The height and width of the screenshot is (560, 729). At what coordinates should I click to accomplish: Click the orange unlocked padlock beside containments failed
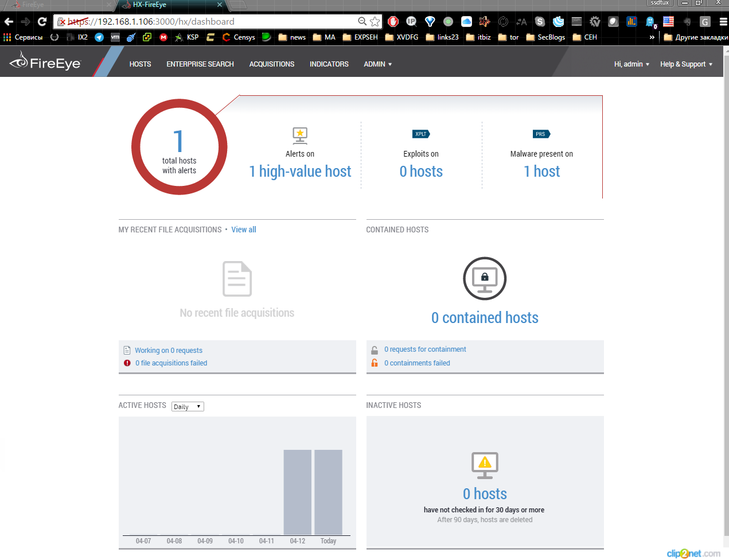tap(375, 363)
